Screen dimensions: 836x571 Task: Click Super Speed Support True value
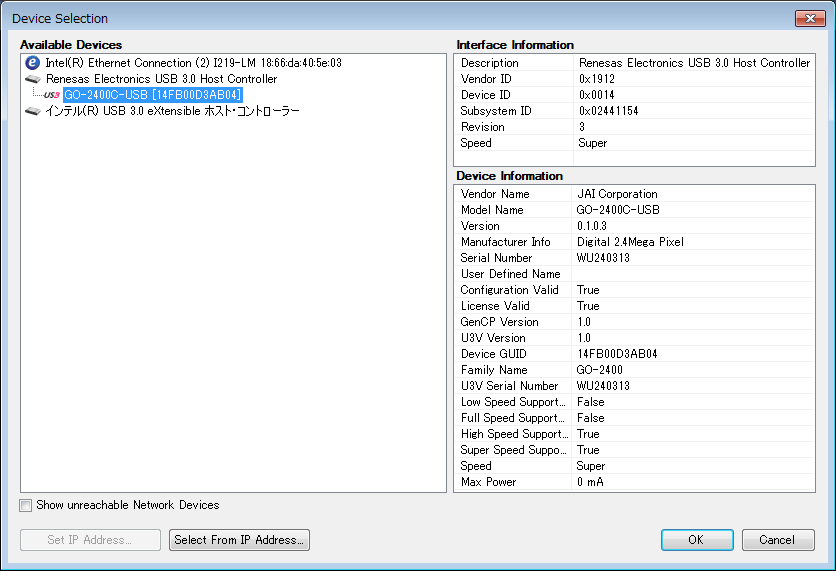click(x=588, y=450)
